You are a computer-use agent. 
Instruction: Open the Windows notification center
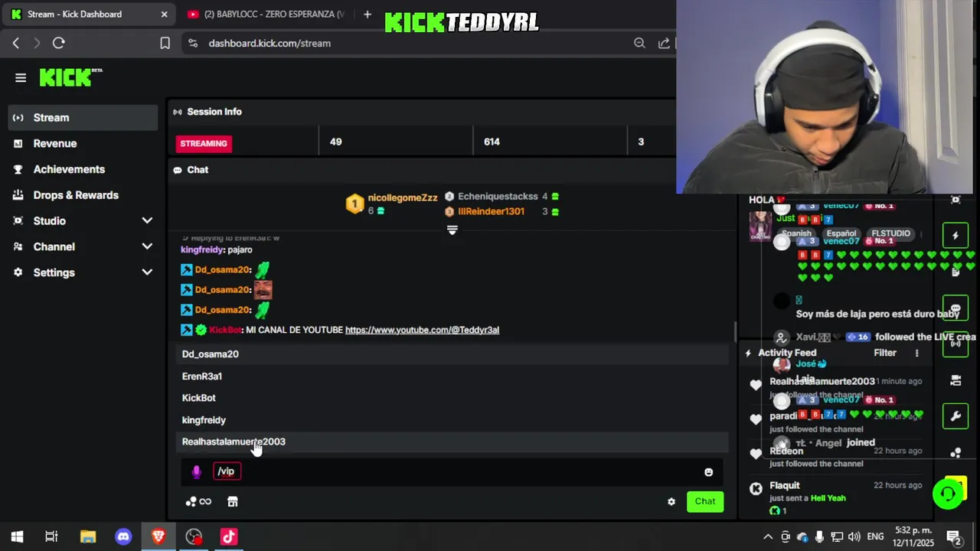pyautogui.click(x=954, y=536)
